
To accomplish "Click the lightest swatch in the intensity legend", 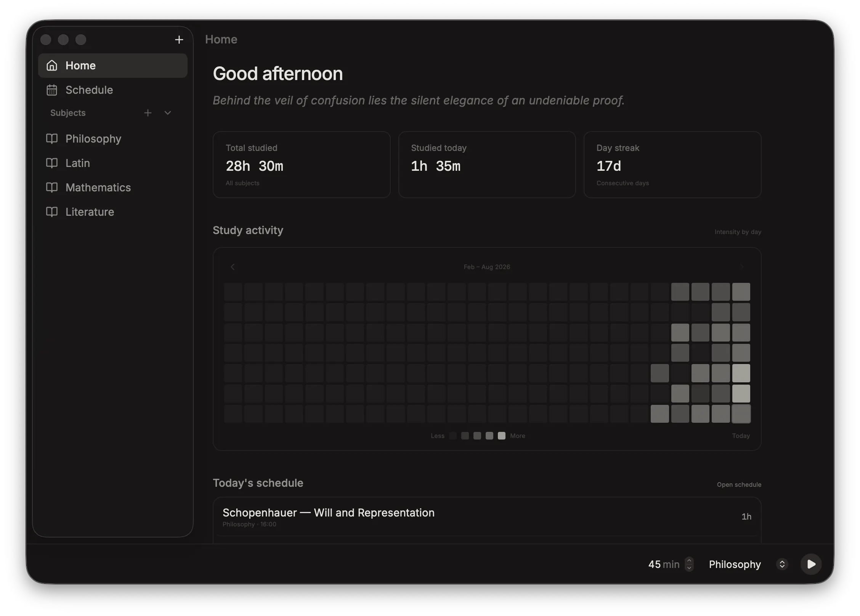I will 502,436.
